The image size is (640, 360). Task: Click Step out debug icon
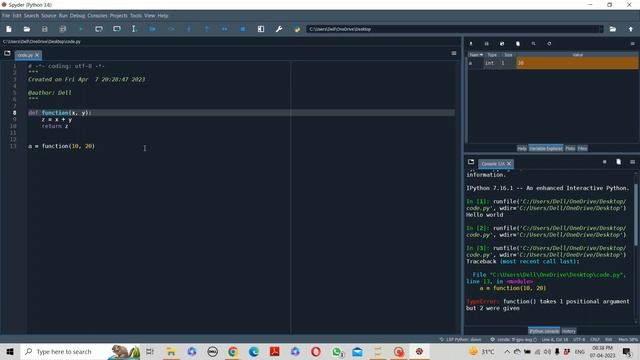(x=207, y=29)
